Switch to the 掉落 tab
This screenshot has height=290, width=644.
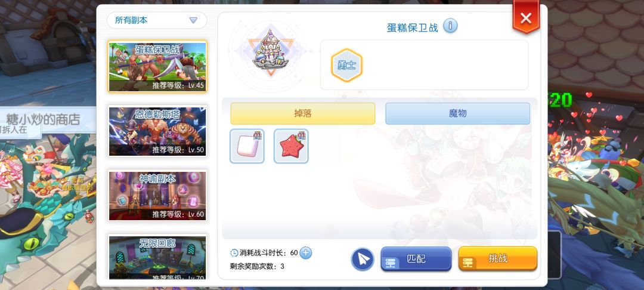click(303, 113)
